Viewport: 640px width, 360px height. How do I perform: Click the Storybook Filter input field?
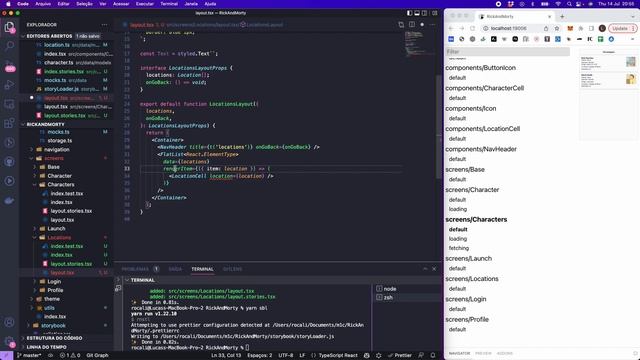pyautogui.click(x=508, y=52)
